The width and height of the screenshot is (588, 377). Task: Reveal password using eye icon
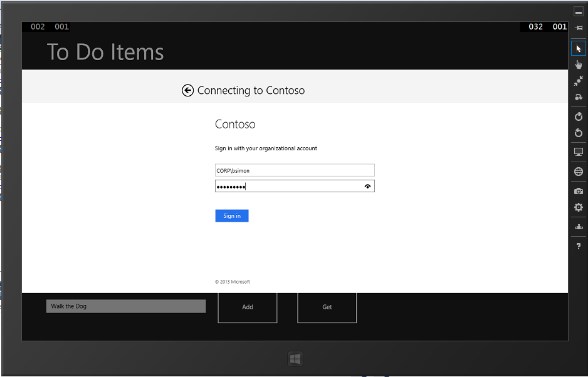point(367,186)
